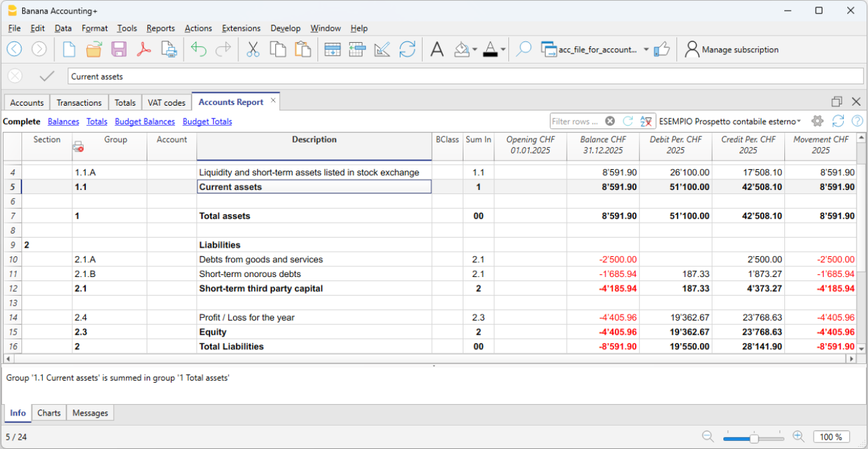Open the fill color dropdown arrow
Screen dimensions: 868x449
click(x=474, y=50)
